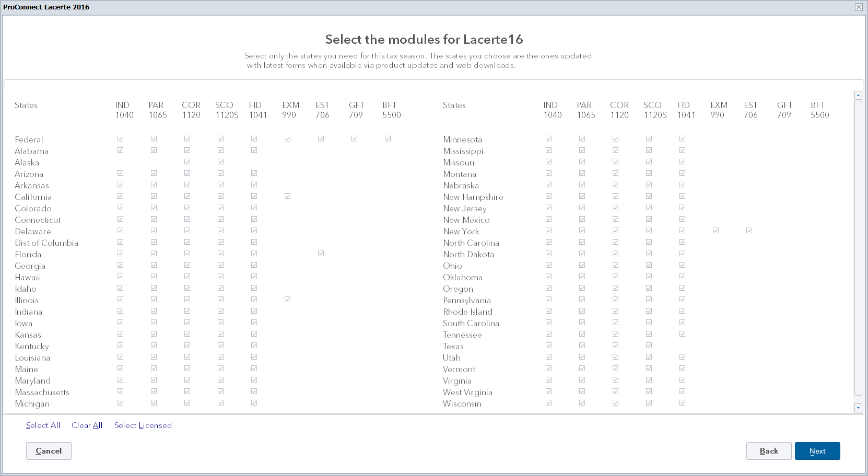Toggle Georgia SCO 1120S checkbox

221,265
